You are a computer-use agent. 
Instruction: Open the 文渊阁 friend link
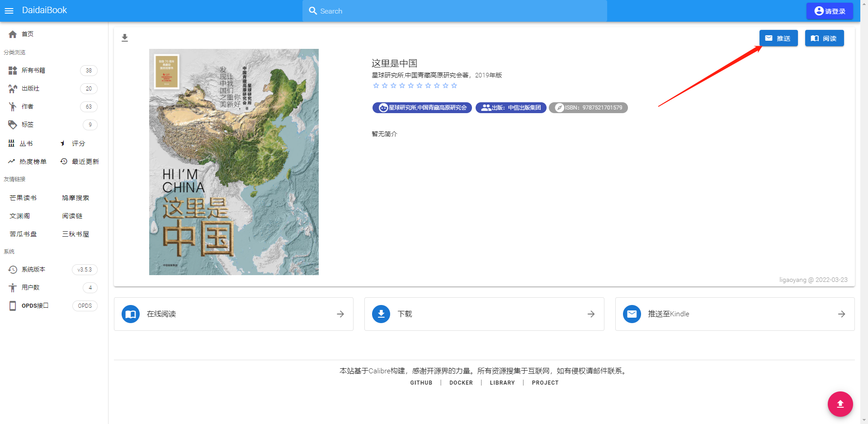(20, 216)
